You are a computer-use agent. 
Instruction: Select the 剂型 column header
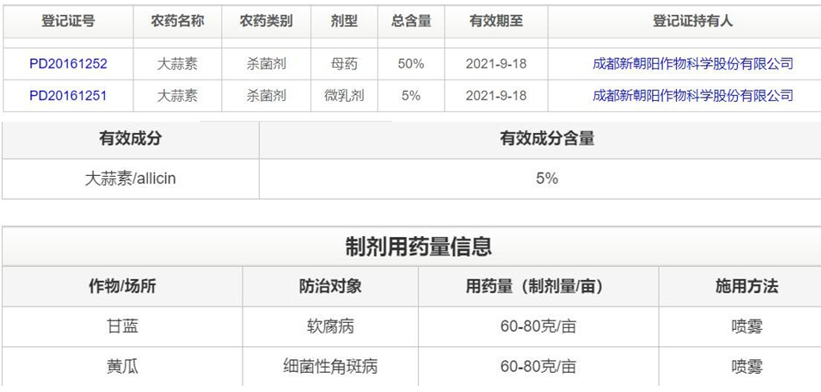pos(344,21)
